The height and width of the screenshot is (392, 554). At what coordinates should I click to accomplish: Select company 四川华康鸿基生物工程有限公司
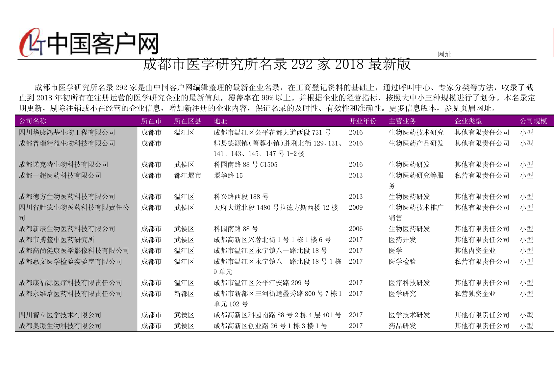(x=67, y=133)
